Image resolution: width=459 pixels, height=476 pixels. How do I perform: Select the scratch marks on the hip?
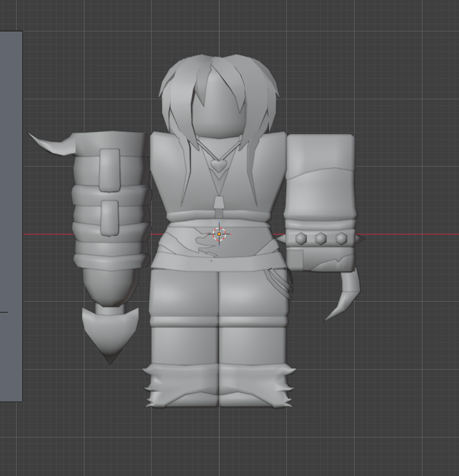280,284
